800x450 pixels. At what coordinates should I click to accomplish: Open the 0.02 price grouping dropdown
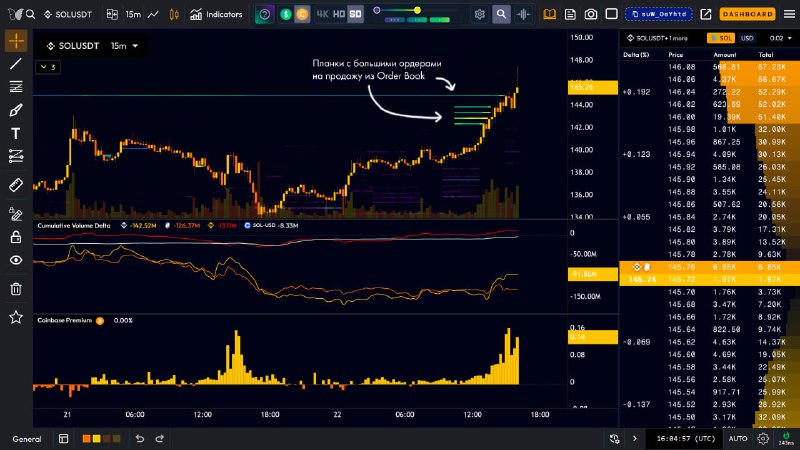[x=780, y=38]
